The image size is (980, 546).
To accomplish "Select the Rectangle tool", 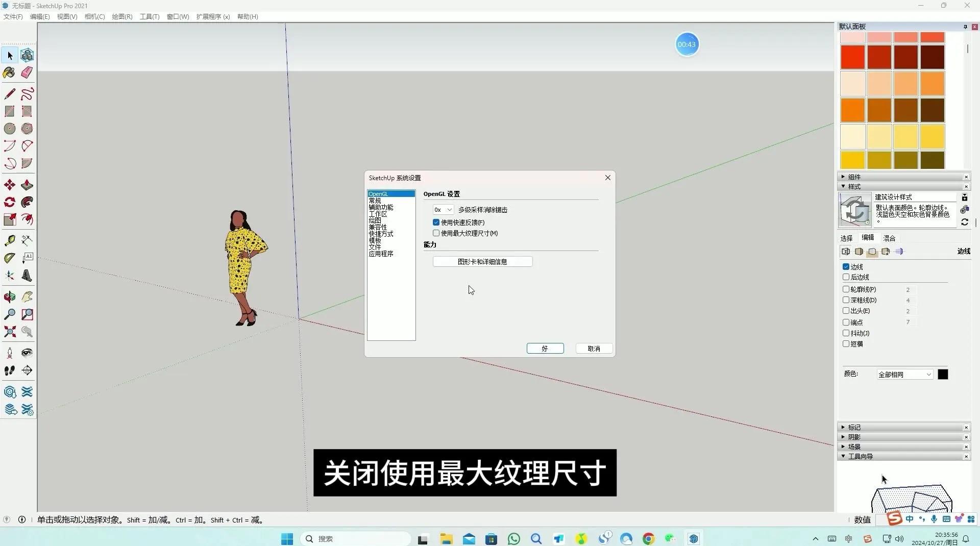I will (x=9, y=111).
